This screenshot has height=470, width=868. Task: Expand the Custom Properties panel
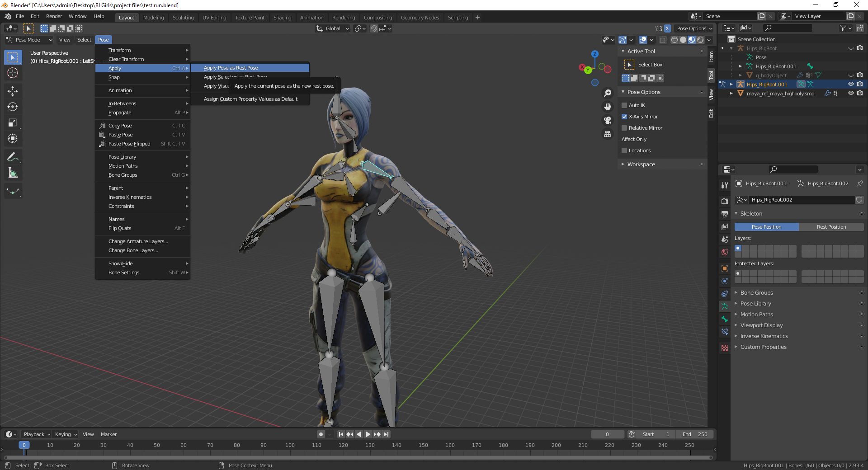(763, 347)
